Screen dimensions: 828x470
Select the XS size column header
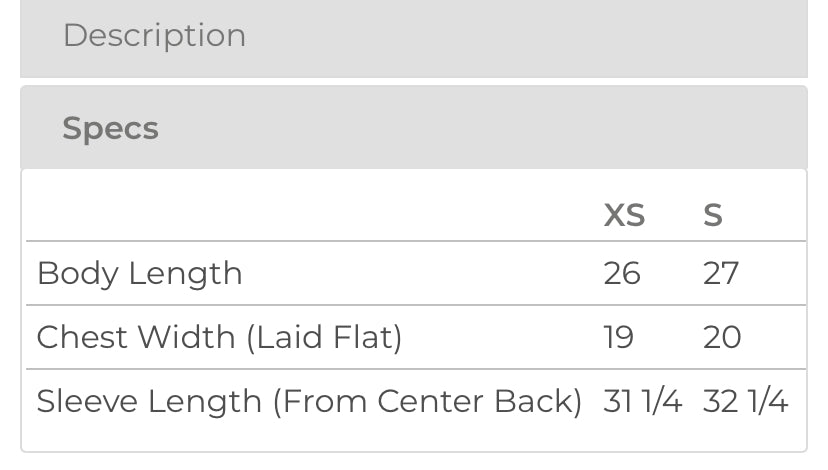pyautogui.click(x=624, y=215)
